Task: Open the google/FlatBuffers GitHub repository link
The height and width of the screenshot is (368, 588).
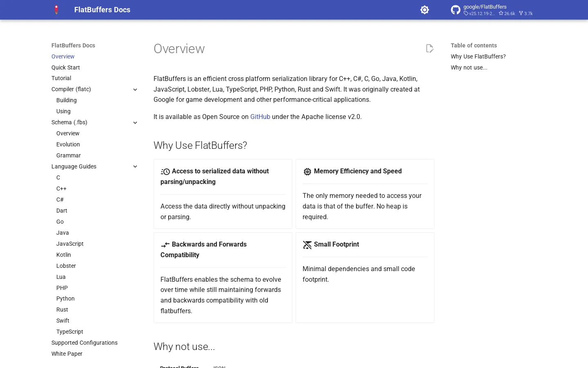Action: click(492, 10)
